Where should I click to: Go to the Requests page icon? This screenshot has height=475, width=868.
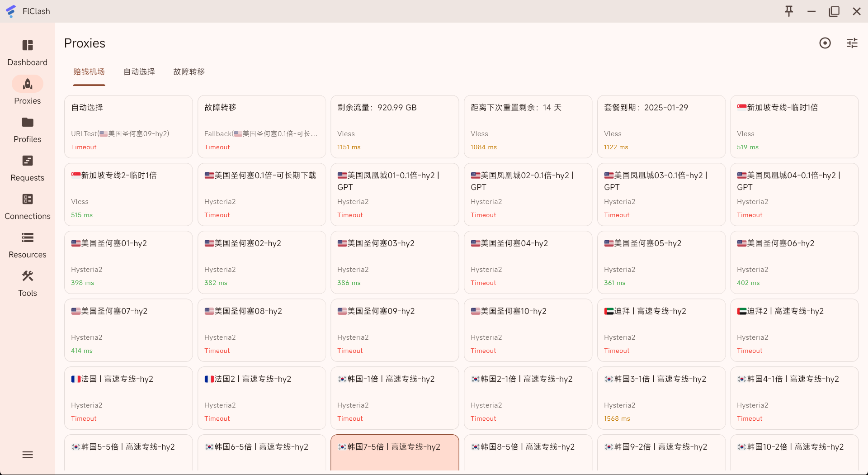click(28, 161)
